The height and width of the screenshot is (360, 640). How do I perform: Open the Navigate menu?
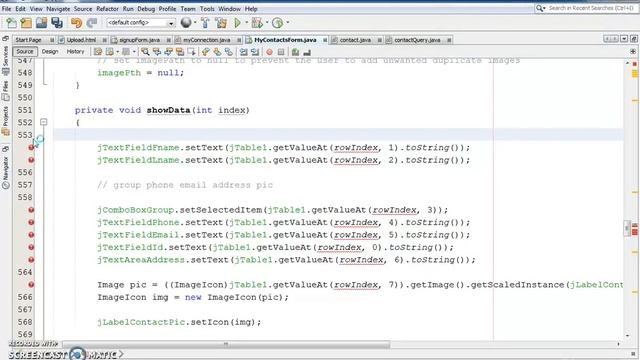click(x=58, y=9)
